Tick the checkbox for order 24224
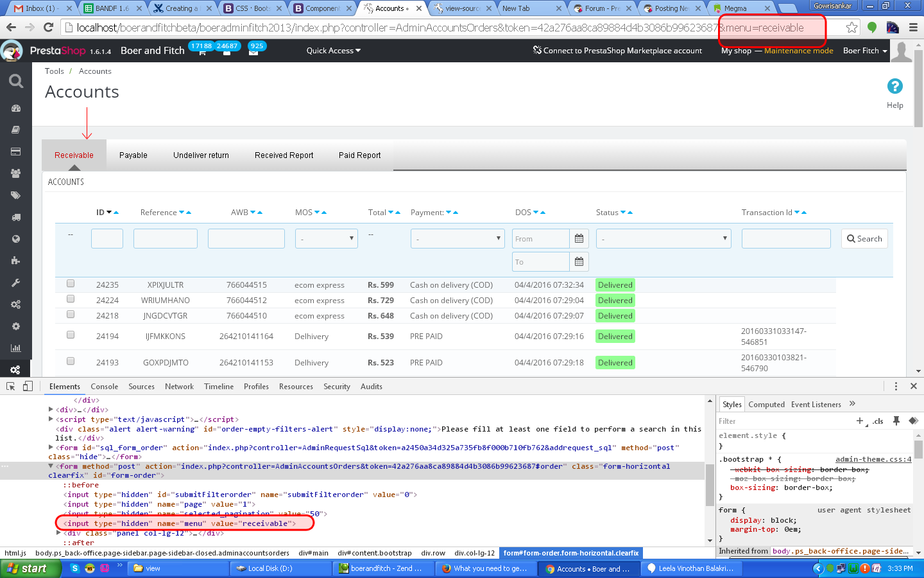924x578 pixels. click(71, 299)
